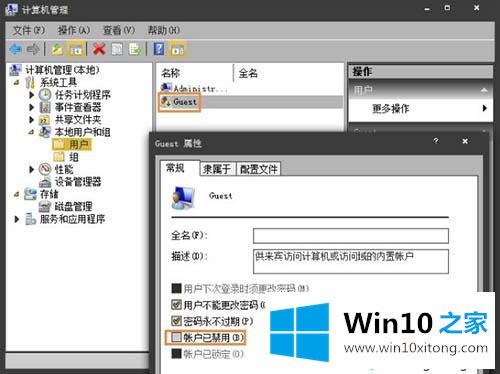500x374 pixels.
Task: Click the 共享文件夹 icon
Action: point(44,120)
